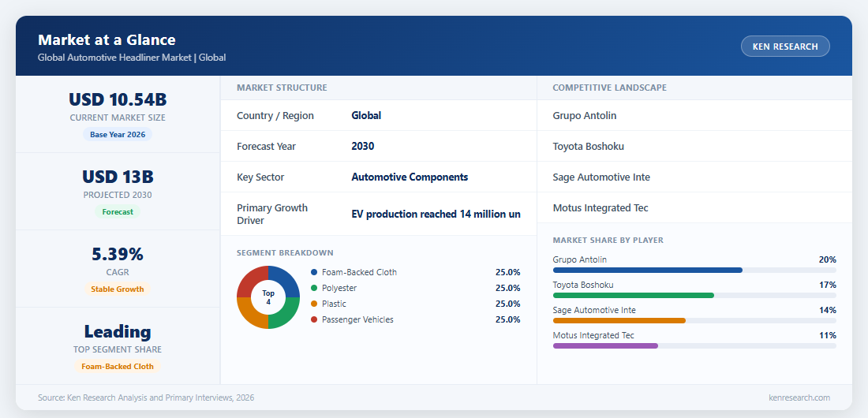Screen dimensions: 868x418
Task: Click the Key Sector label
Action: pyautogui.click(x=260, y=177)
